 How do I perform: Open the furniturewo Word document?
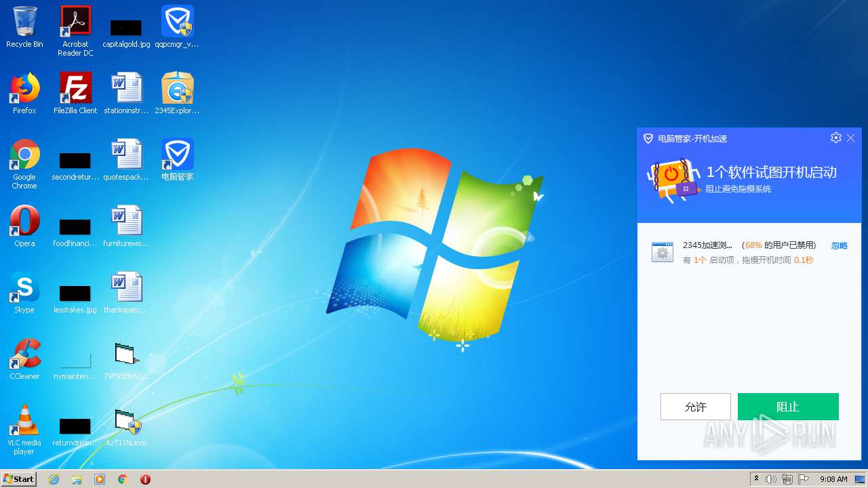click(x=126, y=226)
